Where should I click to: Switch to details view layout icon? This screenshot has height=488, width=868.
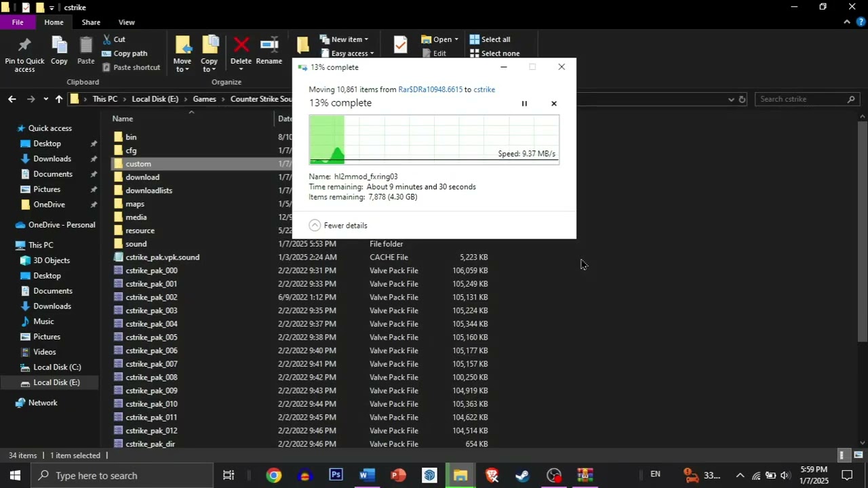click(842, 455)
